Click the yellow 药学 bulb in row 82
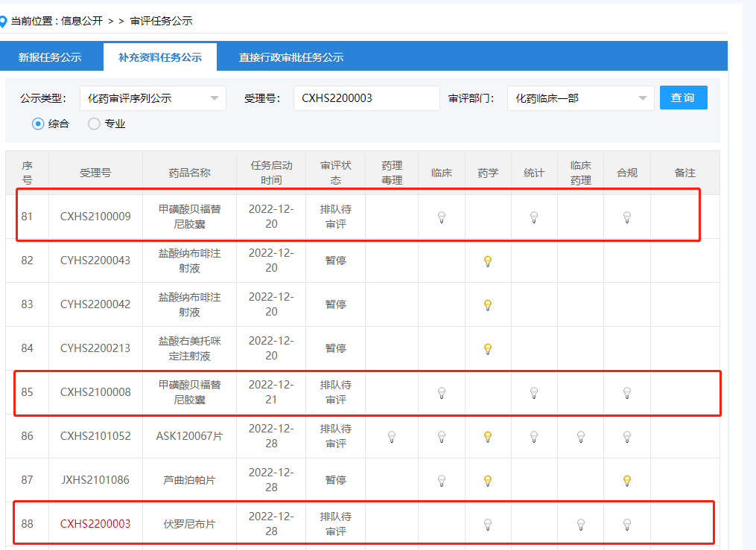Screen dimensions: 756x550 point(488,260)
